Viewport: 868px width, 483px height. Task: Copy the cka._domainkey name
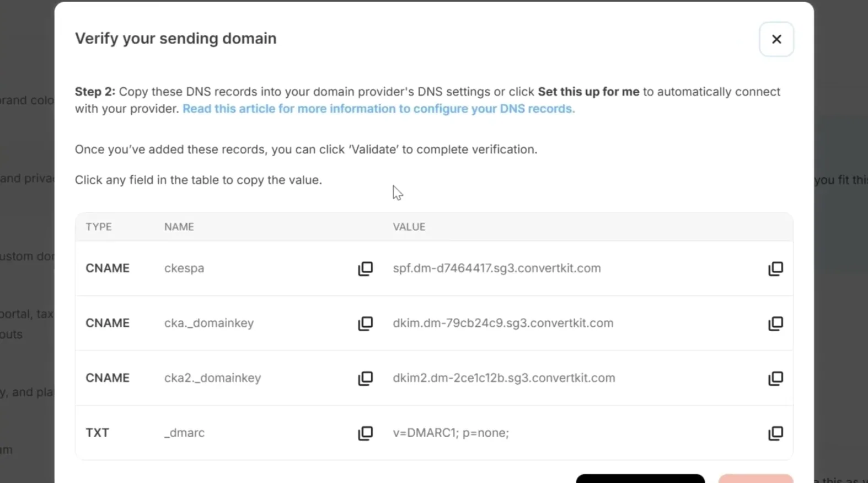click(x=365, y=323)
